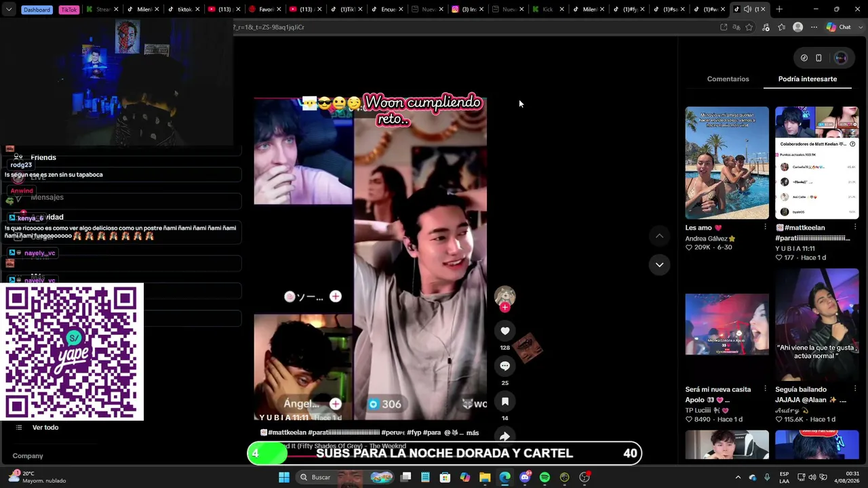This screenshot has height=488, width=868.
Task: Open a new browser tab
Action: click(779, 9)
